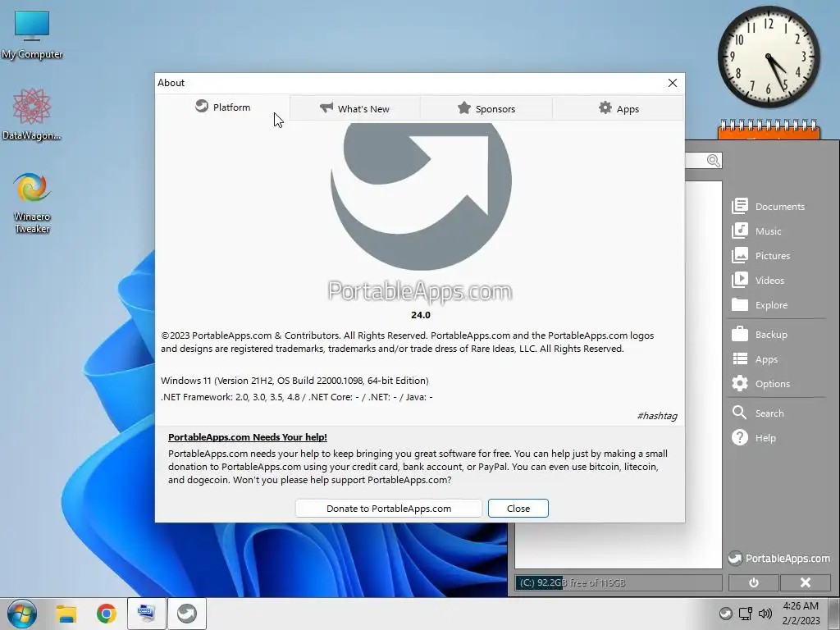Close the PortableApps menu with X button
The height and width of the screenshot is (630, 840).
coord(806,582)
